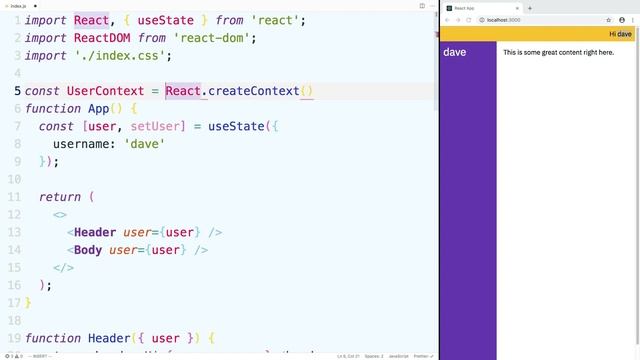Open the Spaces: 2 indentation setting
Viewport: 640px width, 360px height.
374,356
